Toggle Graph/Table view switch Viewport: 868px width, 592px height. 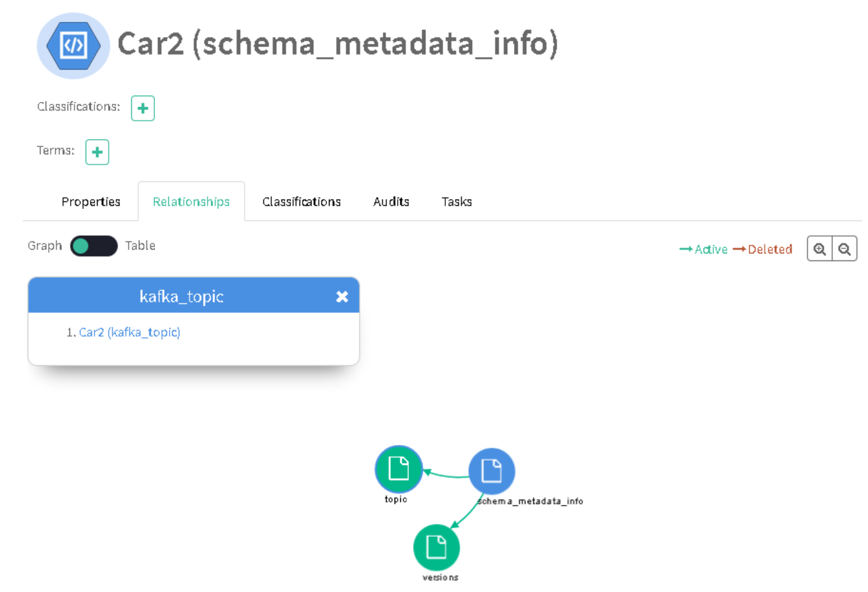click(x=94, y=246)
